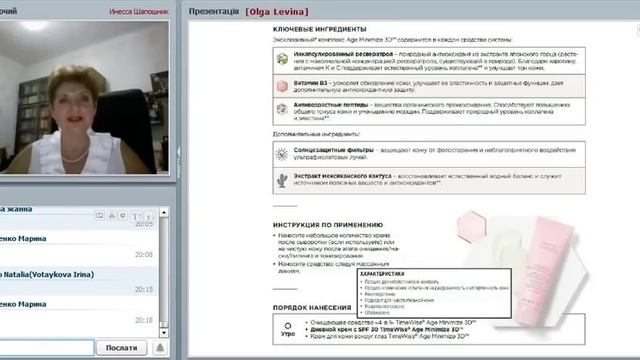Click the chat scrollbar down arrow
Viewport: 640px width, 360px height.
164,333
